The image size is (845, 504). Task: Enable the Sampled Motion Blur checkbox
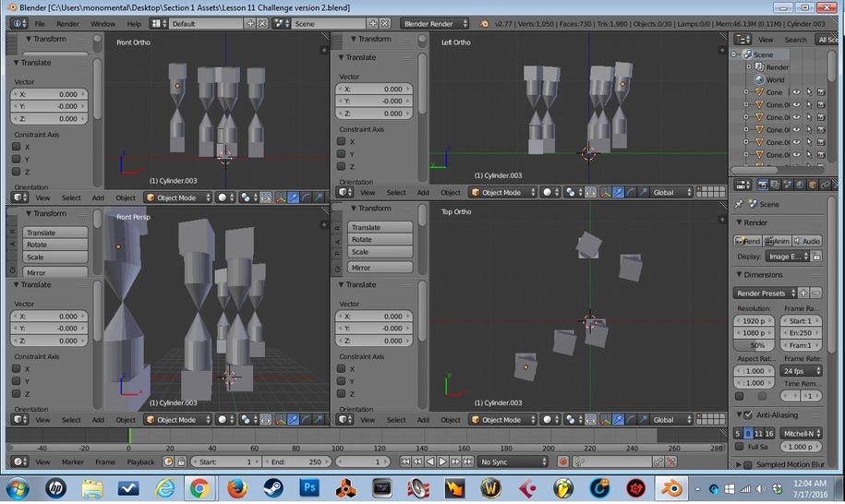(746, 464)
